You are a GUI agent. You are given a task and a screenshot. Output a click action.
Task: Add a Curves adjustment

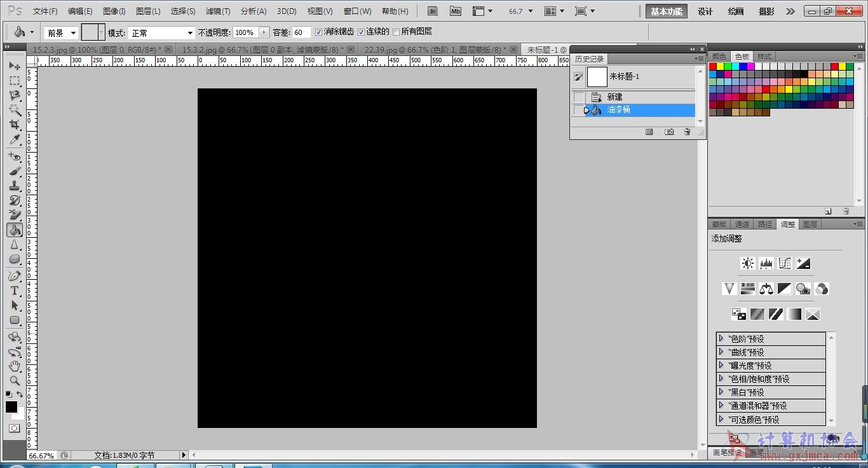pos(785,263)
